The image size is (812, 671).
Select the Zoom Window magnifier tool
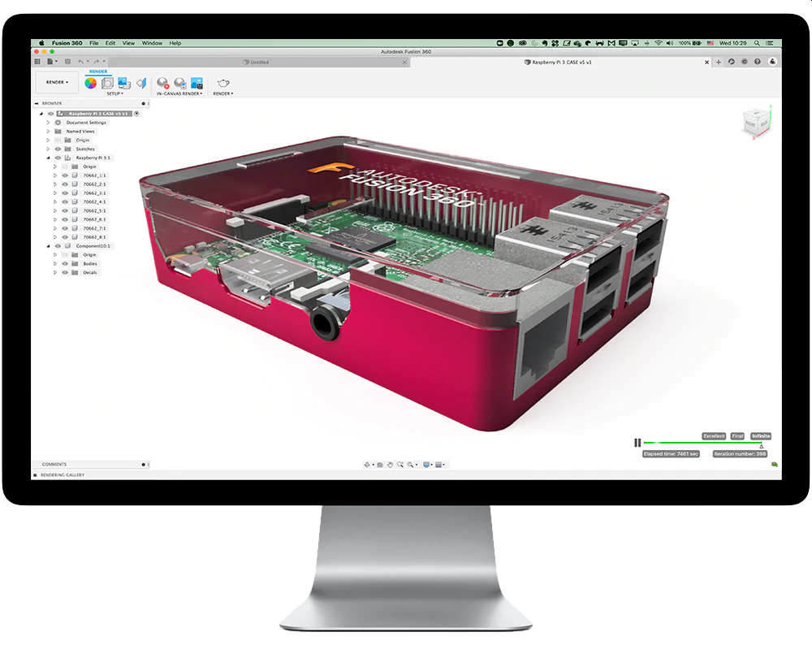click(x=400, y=465)
